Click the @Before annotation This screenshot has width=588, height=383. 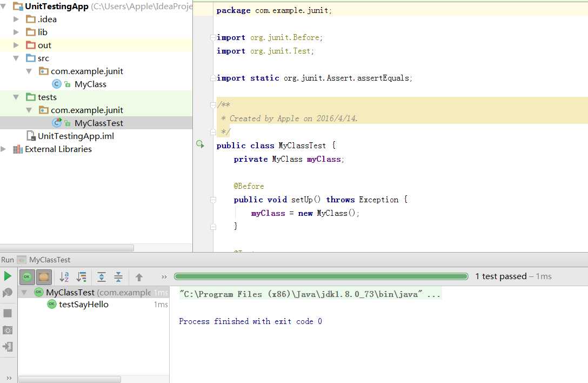[249, 186]
